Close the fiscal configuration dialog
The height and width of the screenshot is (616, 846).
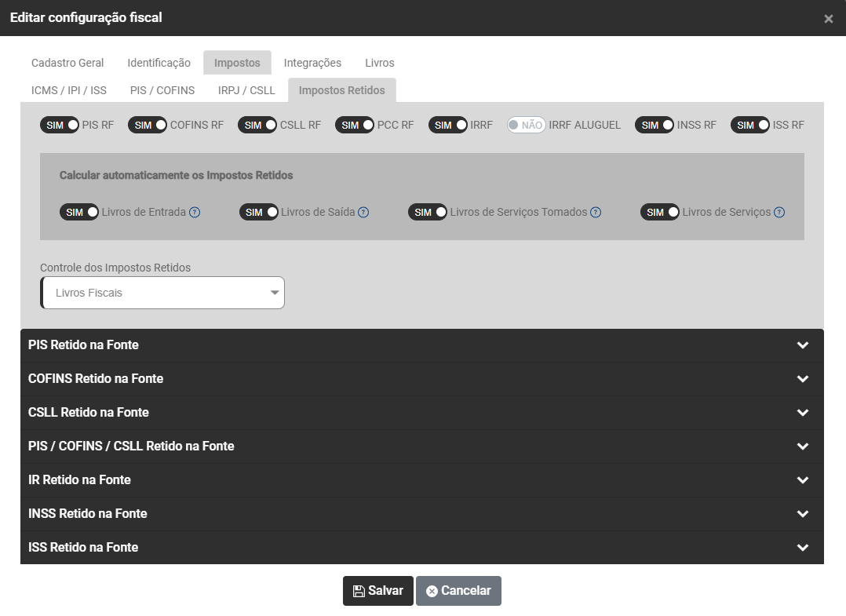828,19
